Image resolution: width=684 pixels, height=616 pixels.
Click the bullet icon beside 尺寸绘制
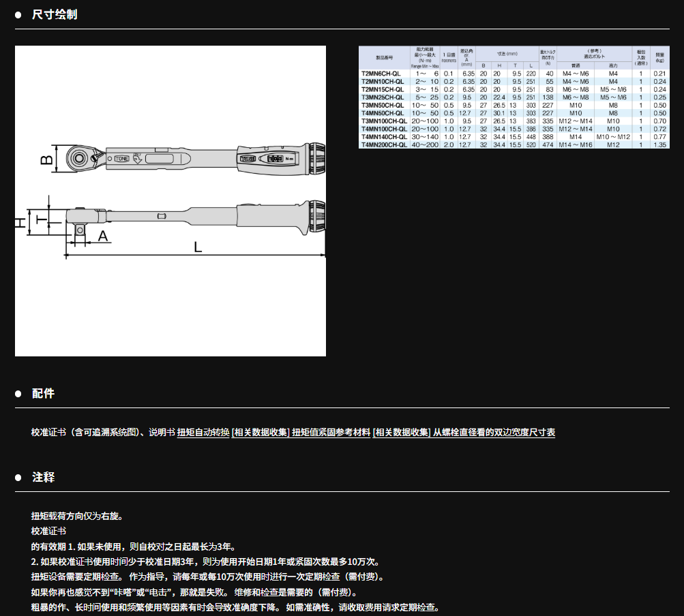tap(19, 14)
